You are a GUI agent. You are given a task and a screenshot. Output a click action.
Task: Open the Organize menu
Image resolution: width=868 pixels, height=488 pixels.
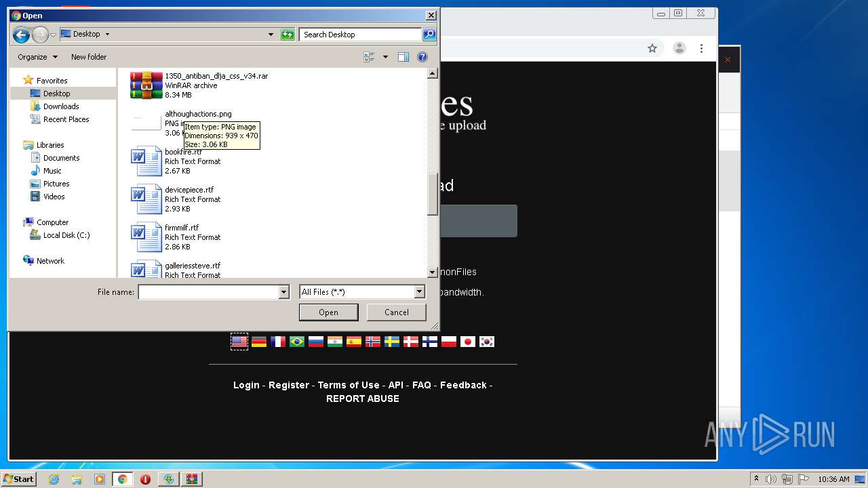[x=37, y=57]
